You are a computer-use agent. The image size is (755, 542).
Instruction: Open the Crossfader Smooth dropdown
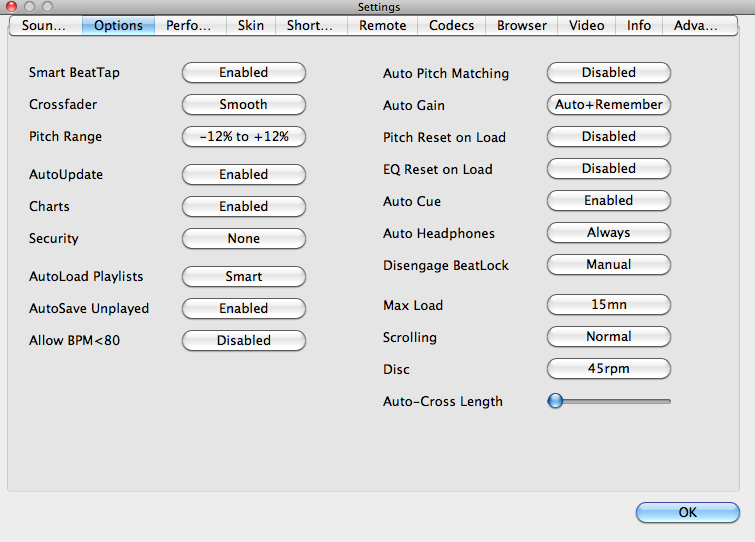244,104
